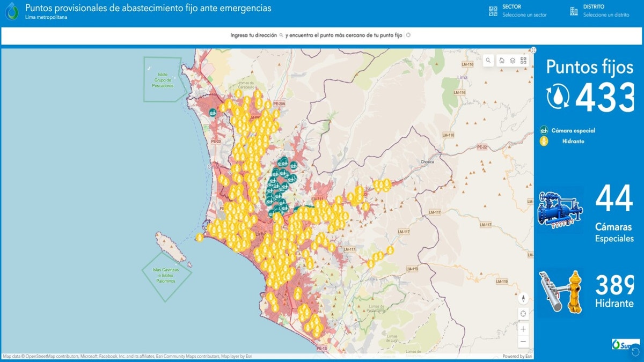Click the 44 Cámaras Especiales count
The image size is (644, 362).
(x=614, y=198)
